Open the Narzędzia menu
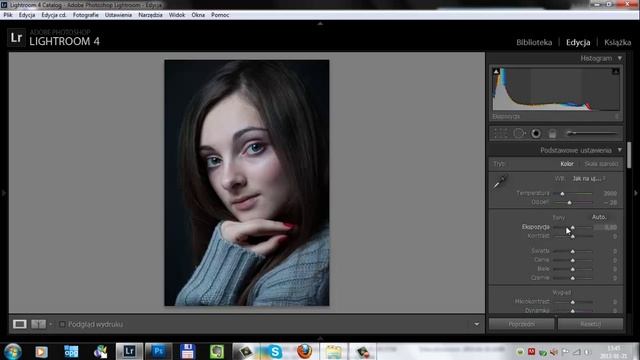This screenshot has width=640, height=360. coord(150,15)
